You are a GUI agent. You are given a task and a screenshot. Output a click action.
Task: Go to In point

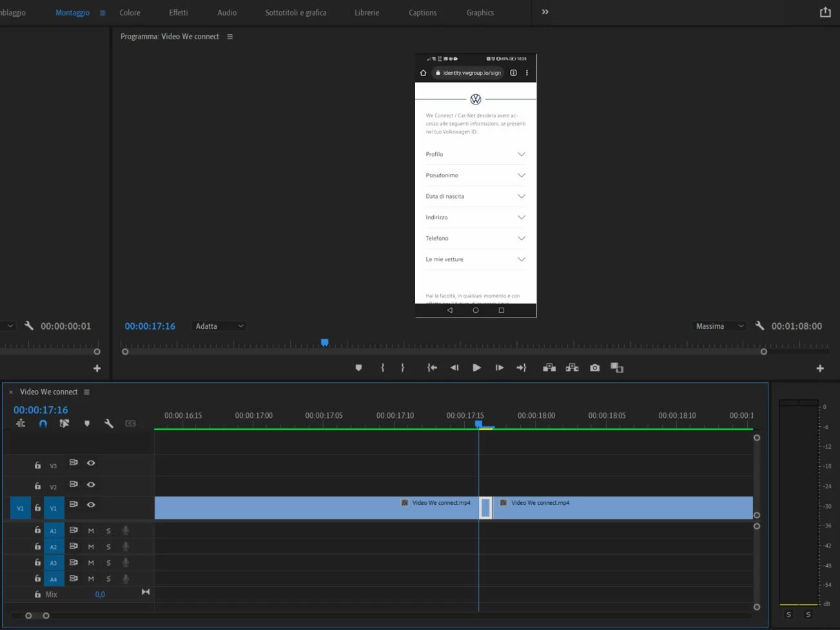point(432,368)
